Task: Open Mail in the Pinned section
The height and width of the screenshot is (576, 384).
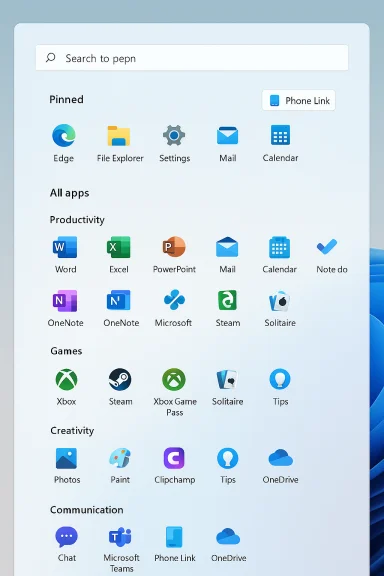Action: pyautogui.click(x=227, y=144)
